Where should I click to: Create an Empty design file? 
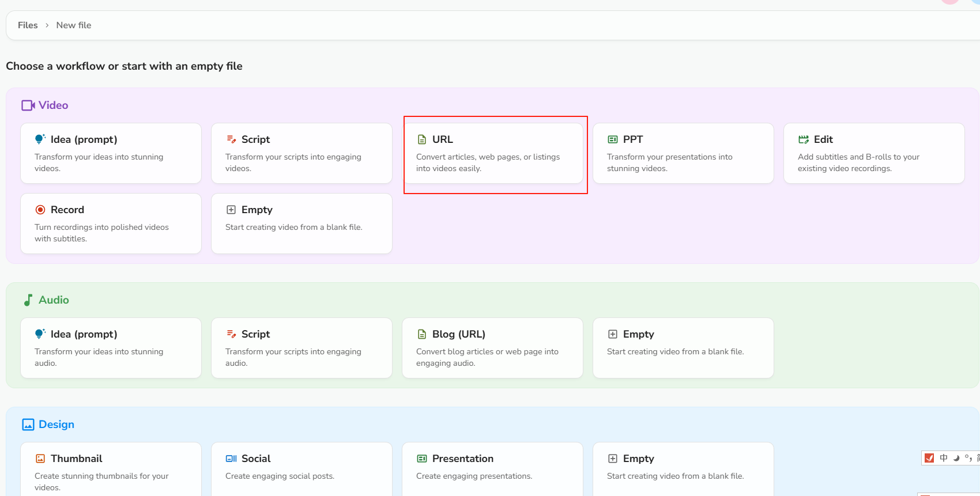click(683, 468)
